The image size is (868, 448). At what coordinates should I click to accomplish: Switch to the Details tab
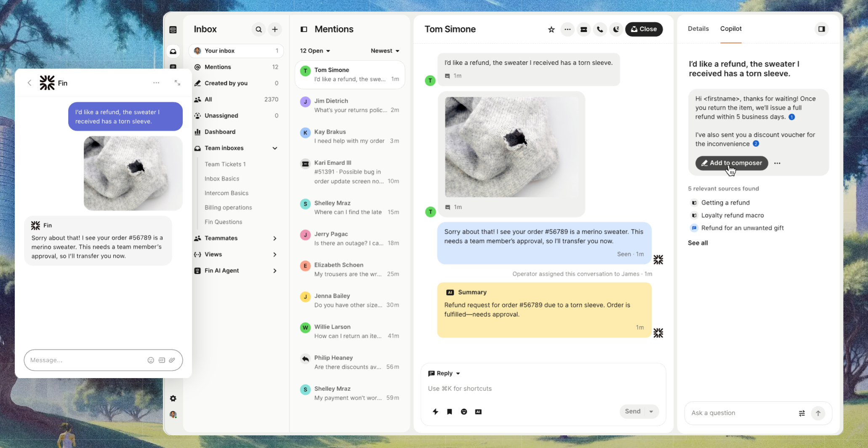698,29
